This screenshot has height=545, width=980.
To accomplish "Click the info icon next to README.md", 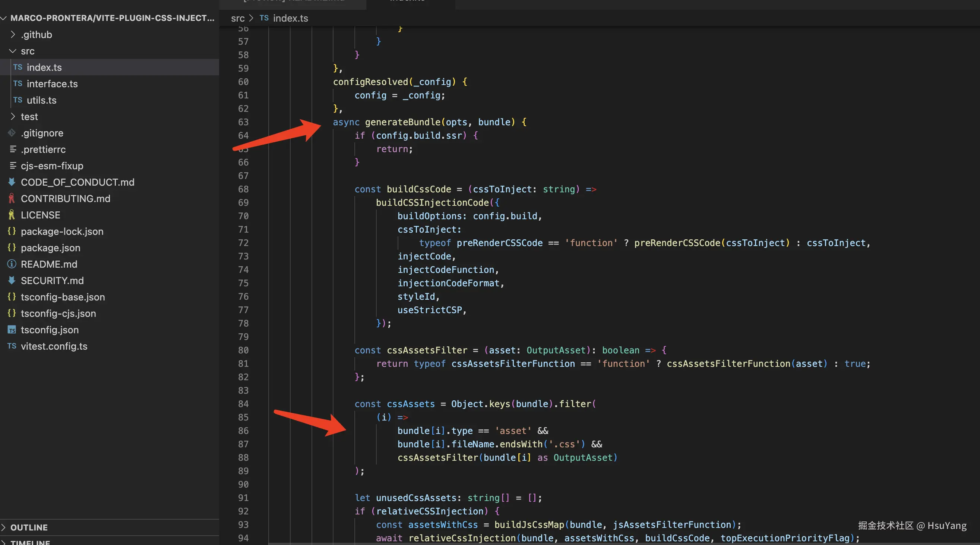I will (x=12, y=264).
